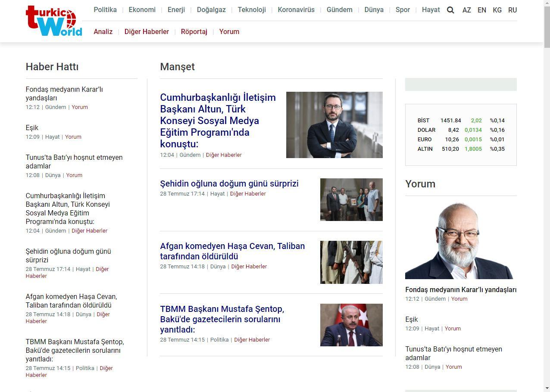Select the Spor section
The width and height of the screenshot is (550, 392).
pyautogui.click(x=403, y=9)
